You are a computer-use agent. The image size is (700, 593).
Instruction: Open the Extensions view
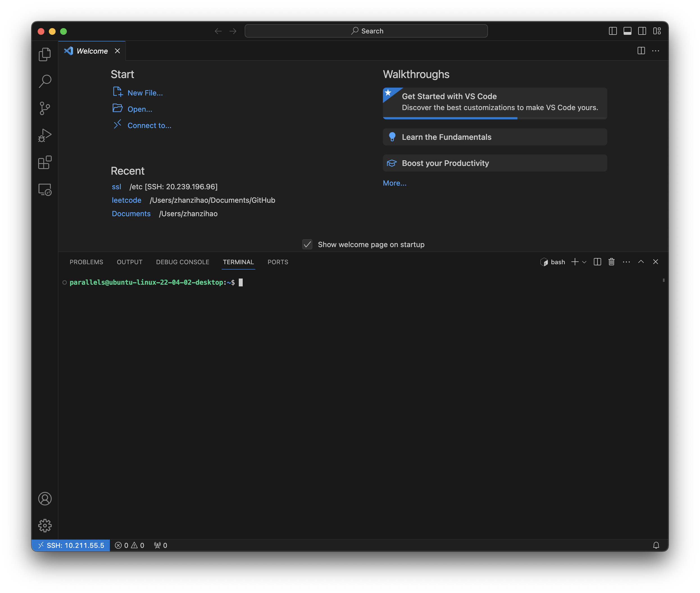coord(45,162)
